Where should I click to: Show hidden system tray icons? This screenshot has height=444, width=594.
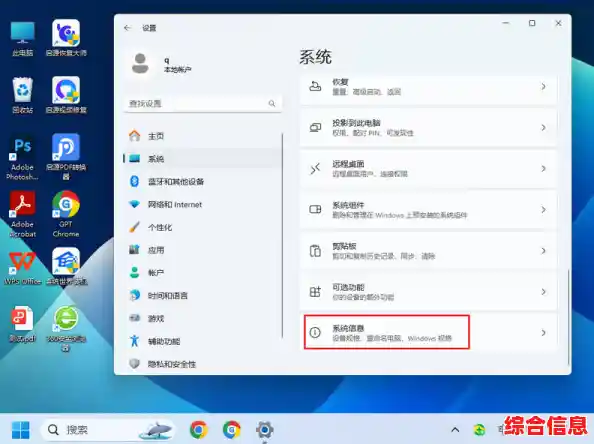(455, 430)
